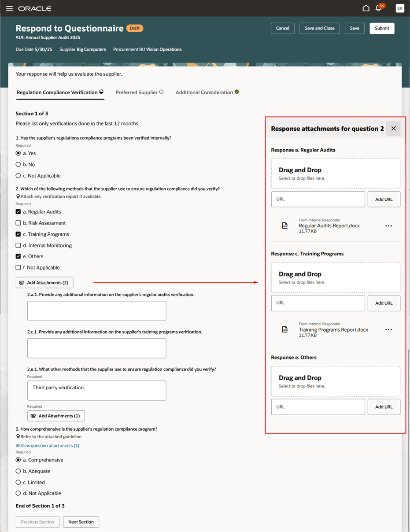Image resolution: width=410 pixels, height=532 pixels.
Task: Click the Draft status badge
Action: [135, 28]
